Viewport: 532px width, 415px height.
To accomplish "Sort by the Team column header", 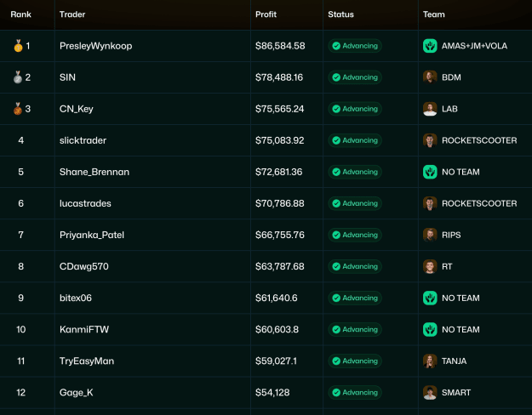I will (433, 14).
